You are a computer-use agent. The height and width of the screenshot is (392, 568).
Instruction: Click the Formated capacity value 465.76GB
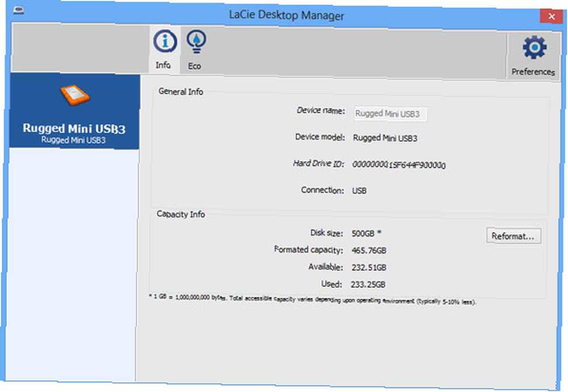[369, 251]
